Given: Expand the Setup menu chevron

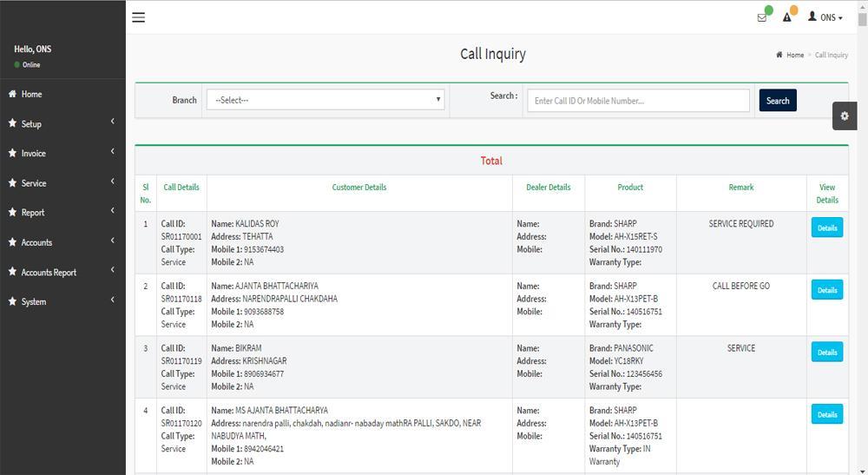Looking at the screenshot, I should pyautogui.click(x=112, y=122).
